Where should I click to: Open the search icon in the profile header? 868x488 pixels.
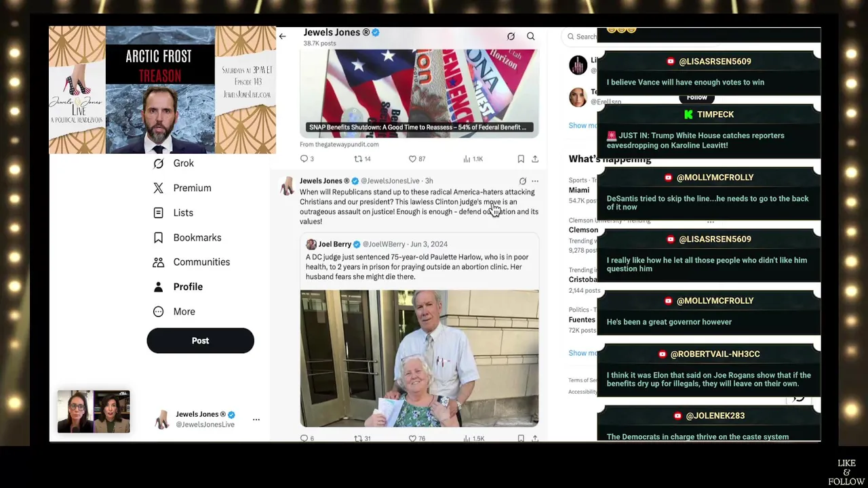click(x=531, y=37)
